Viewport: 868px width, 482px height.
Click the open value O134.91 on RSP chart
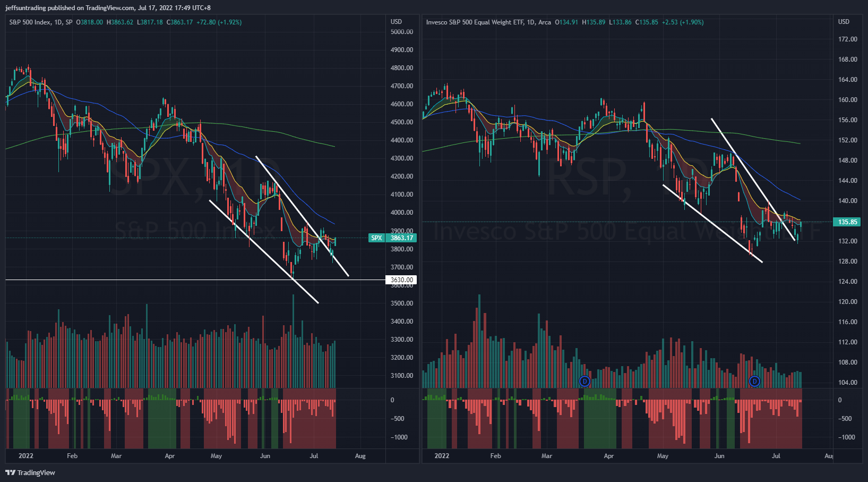(x=566, y=22)
